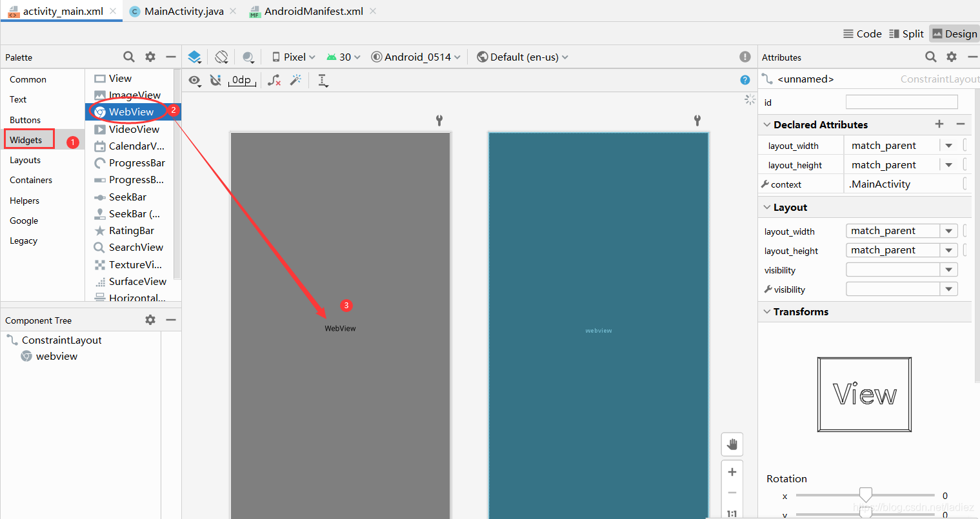Toggle autoconnect magnet icon
Screen dimensions: 980x519
click(x=216, y=81)
